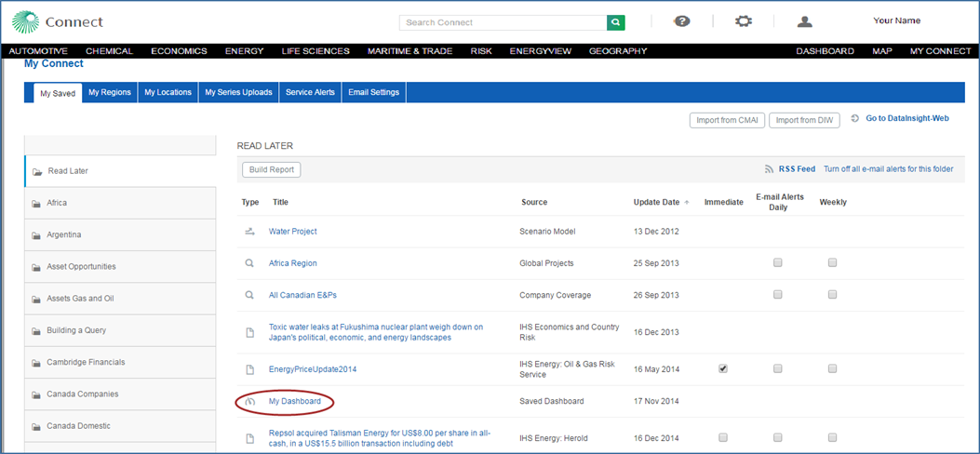Click the Search Connect input field
This screenshot has width=980, height=454.
click(x=503, y=22)
